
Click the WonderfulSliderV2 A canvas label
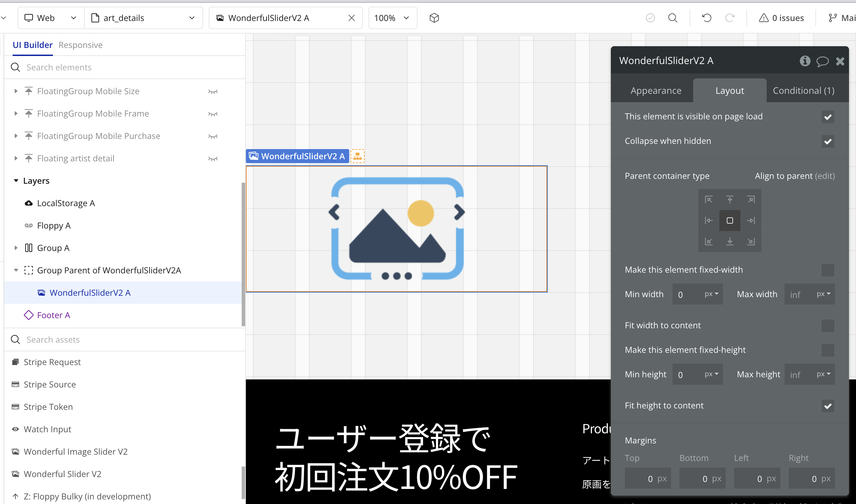[x=297, y=156]
